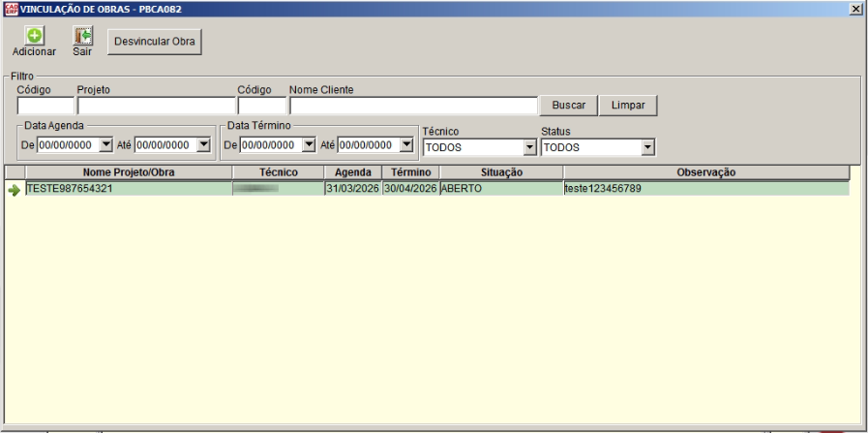The height and width of the screenshot is (433, 868).
Task: Click the blurred Técnico name cell
Action: (x=279, y=189)
